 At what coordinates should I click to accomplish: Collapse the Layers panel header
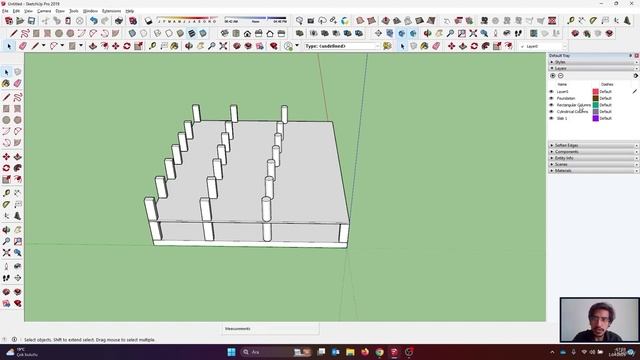pos(593,68)
